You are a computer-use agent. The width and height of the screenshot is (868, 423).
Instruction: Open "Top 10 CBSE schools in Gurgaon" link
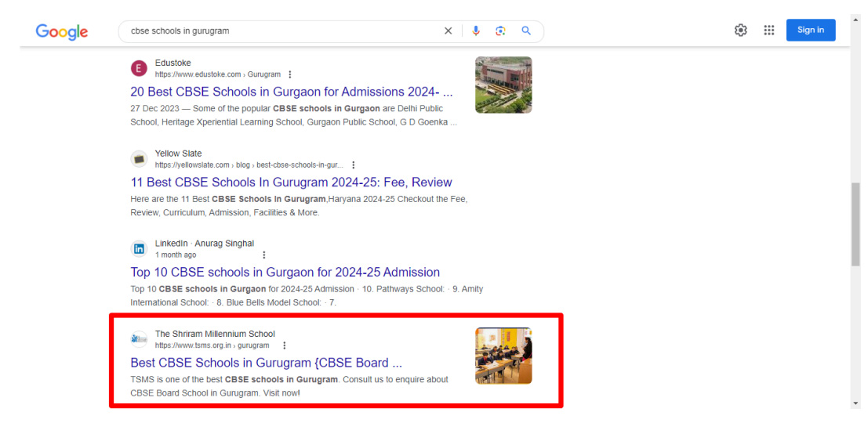coord(285,273)
